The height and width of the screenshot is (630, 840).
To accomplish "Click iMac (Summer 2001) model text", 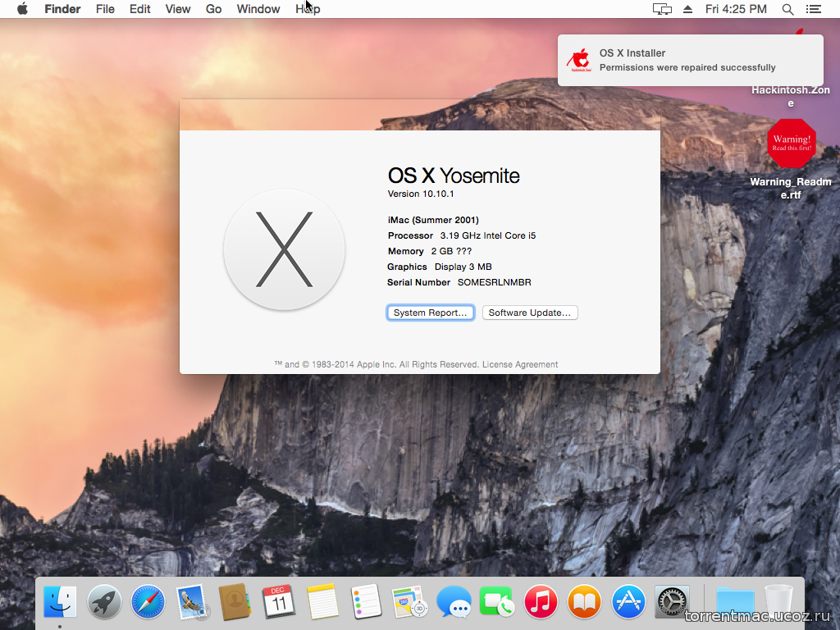I will point(433,220).
